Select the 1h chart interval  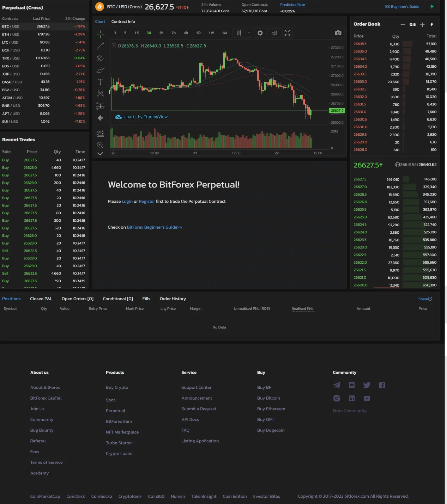tap(161, 33)
